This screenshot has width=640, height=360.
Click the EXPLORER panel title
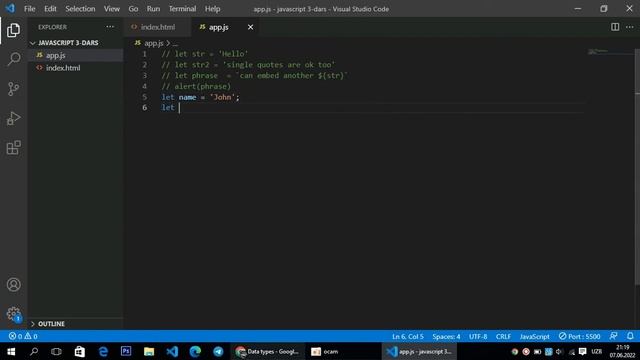tap(52, 27)
